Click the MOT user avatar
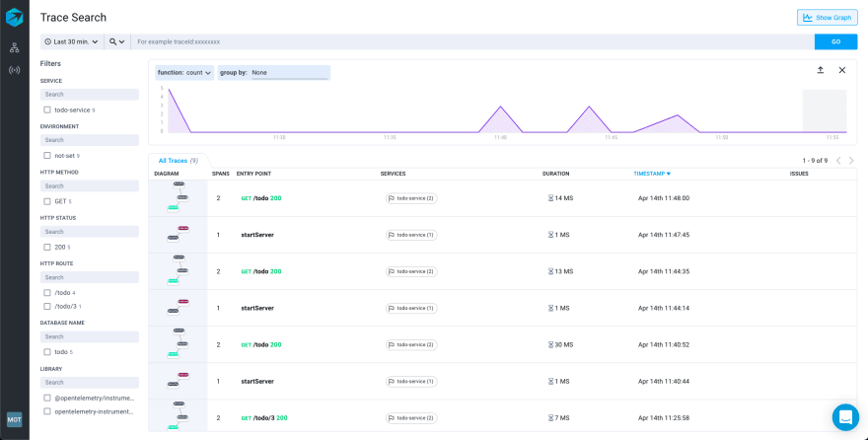Screen dimensions: 868x440 [15, 419]
